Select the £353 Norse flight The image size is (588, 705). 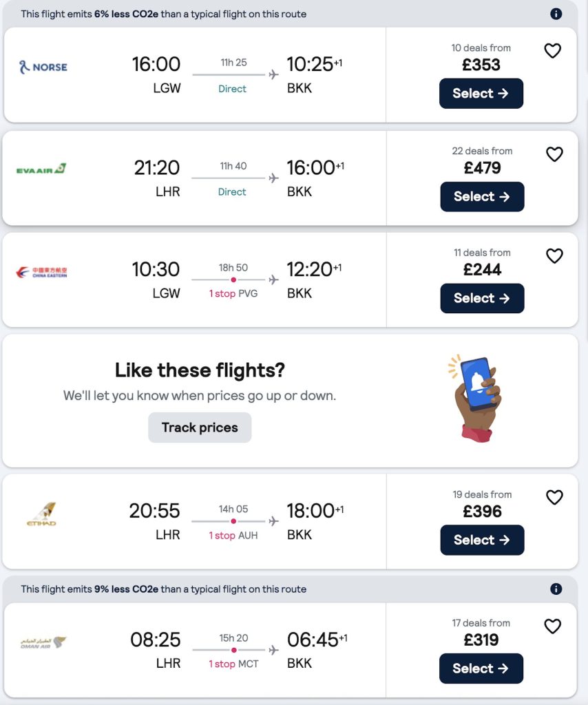(x=481, y=94)
